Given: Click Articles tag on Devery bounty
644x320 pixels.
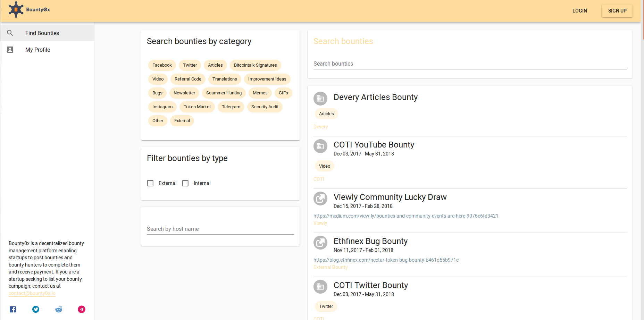Looking at the screenshot, I should pyautogui.click(x=326, y=114).
